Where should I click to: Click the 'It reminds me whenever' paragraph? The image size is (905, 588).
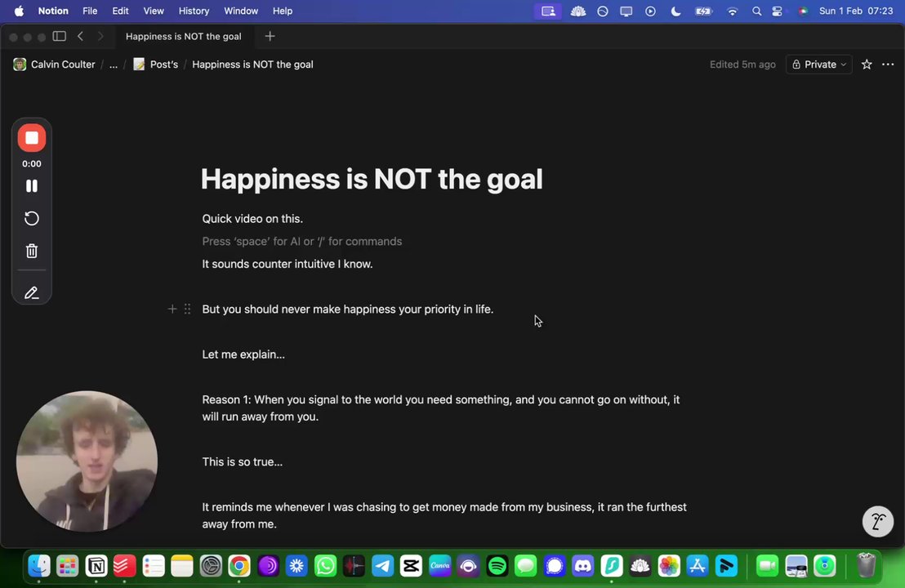(444, 515)
